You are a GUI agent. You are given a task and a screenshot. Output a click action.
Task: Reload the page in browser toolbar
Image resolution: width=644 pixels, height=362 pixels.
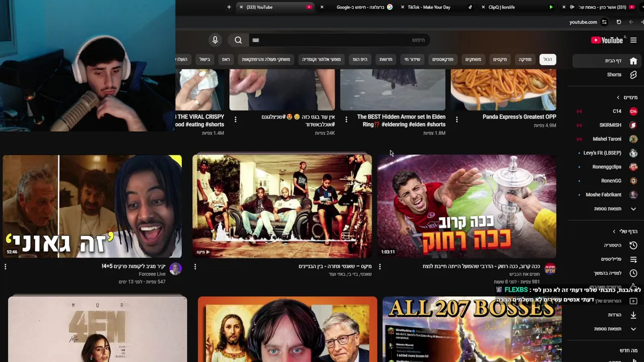click(619, 22)
